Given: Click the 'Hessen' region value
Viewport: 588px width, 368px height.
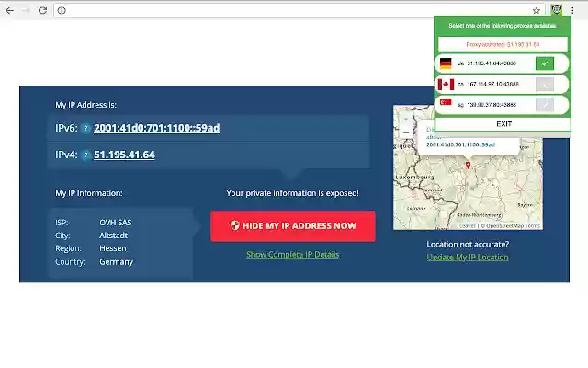Looking at the screenshot, I should click(113, 248).
